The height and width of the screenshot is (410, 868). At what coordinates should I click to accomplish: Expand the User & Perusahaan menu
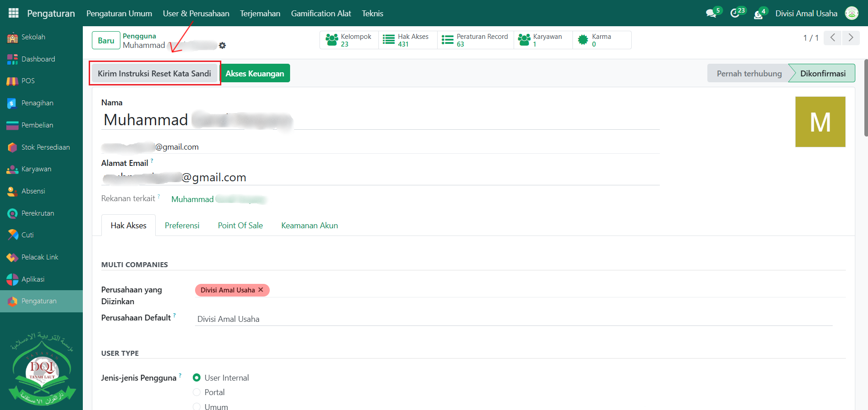point(196,14)
